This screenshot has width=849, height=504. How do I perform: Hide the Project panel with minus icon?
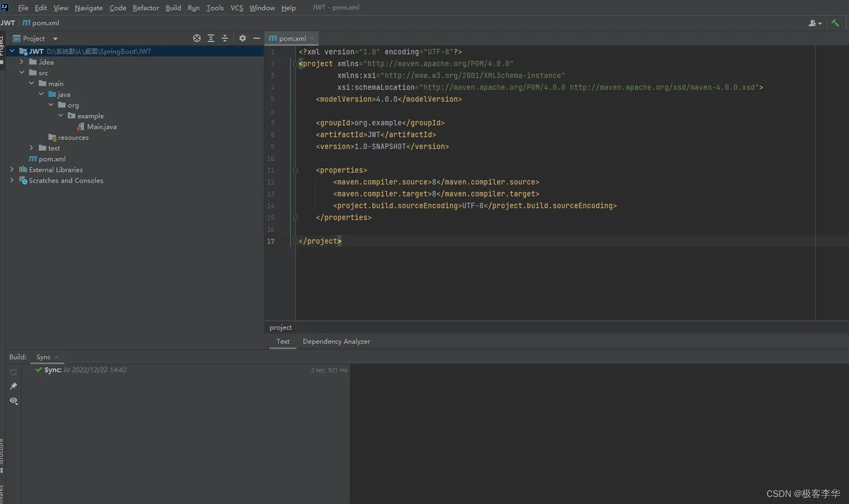(257, 38)
